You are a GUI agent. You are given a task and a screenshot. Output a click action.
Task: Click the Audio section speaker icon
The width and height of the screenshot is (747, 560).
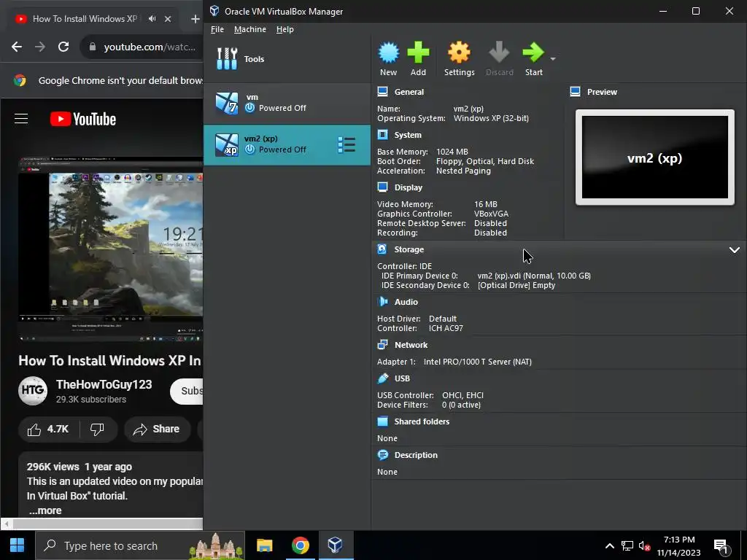382,301
